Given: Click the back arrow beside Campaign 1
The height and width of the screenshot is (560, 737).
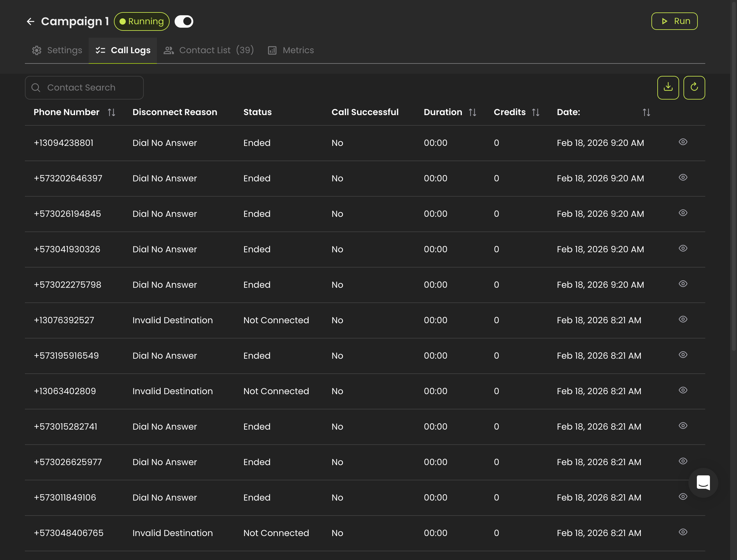Looking at the screenshot, I should [x=31, y=22].
